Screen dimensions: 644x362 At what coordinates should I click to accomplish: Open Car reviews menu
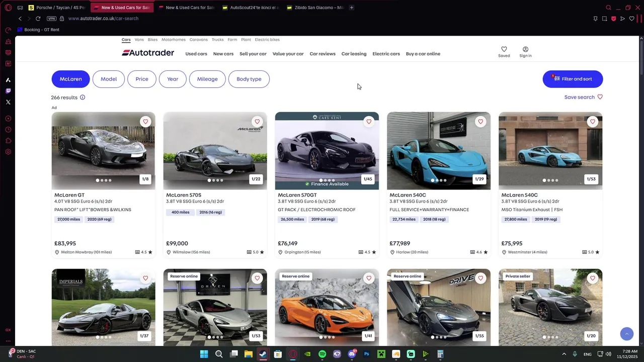323,54
